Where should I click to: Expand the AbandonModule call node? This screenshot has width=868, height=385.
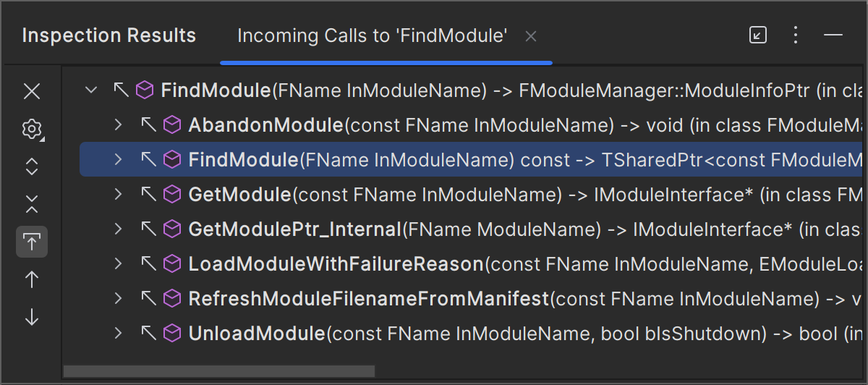click(x=119, y=125)
